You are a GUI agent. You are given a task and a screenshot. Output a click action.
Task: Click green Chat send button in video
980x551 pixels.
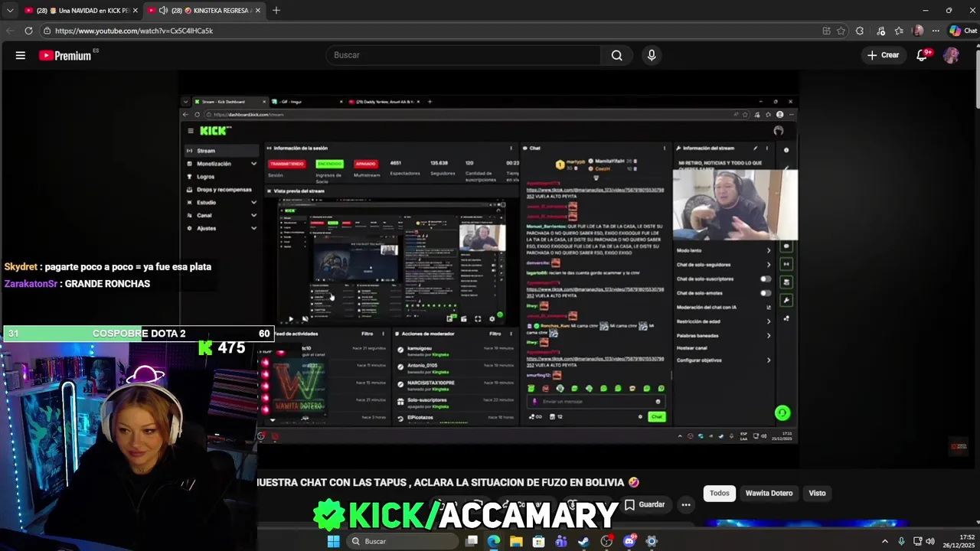(x=656, y=416)
